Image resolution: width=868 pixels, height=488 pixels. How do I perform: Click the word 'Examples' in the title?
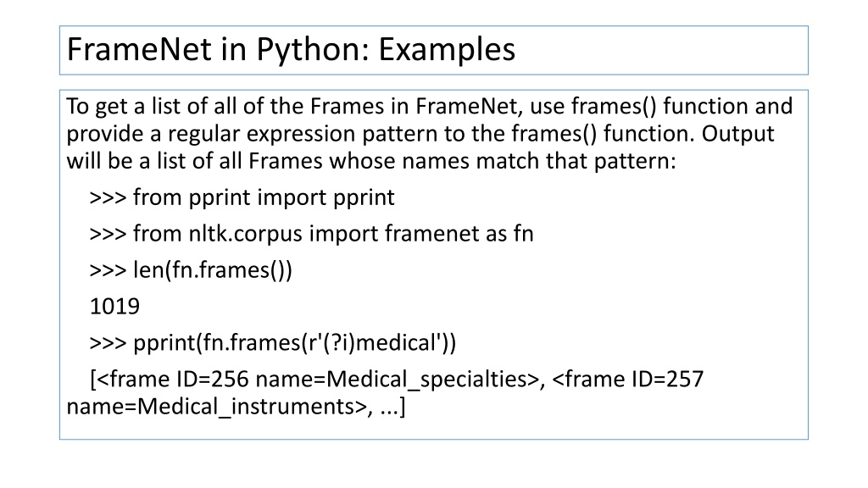[x=447, y=50]
